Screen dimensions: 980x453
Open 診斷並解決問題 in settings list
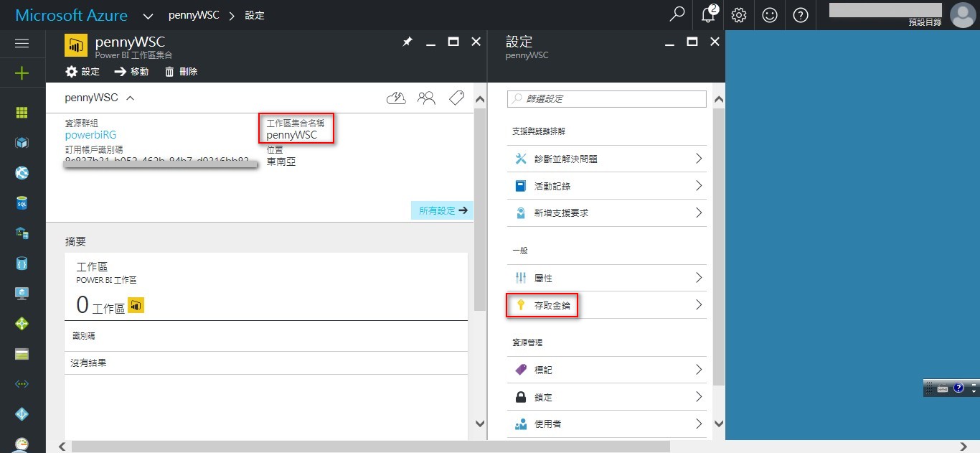[607, 159]
